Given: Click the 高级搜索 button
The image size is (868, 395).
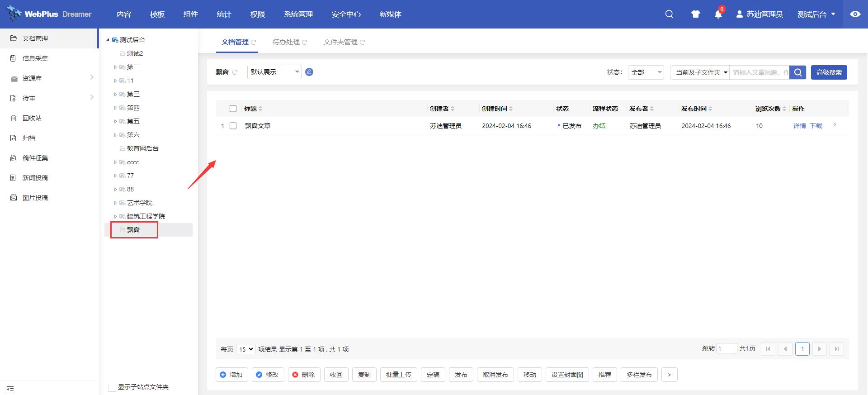Looking at the screenshot, I should pyautogui.click(x=829, y=72).
